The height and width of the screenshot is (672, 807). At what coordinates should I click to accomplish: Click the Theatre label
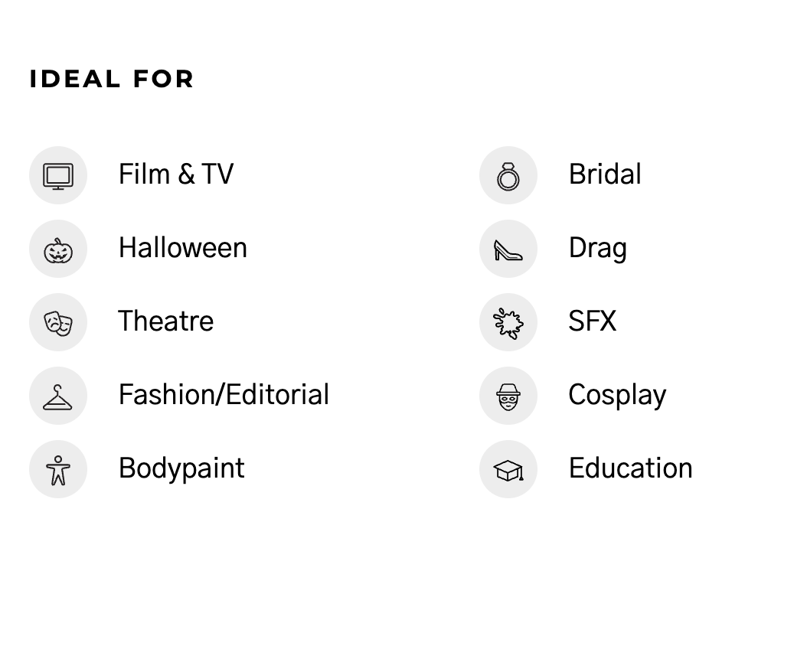(165, 321)
